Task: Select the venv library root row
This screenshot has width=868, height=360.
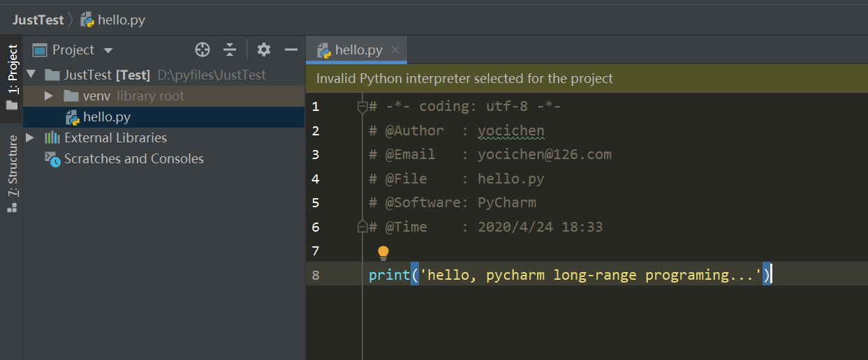Action: [164, 96]
